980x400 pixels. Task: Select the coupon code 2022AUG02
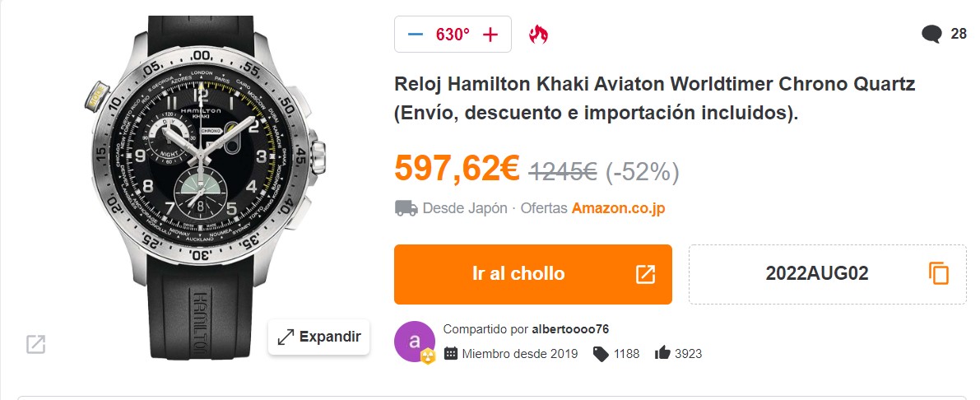[x=817, y=274]
